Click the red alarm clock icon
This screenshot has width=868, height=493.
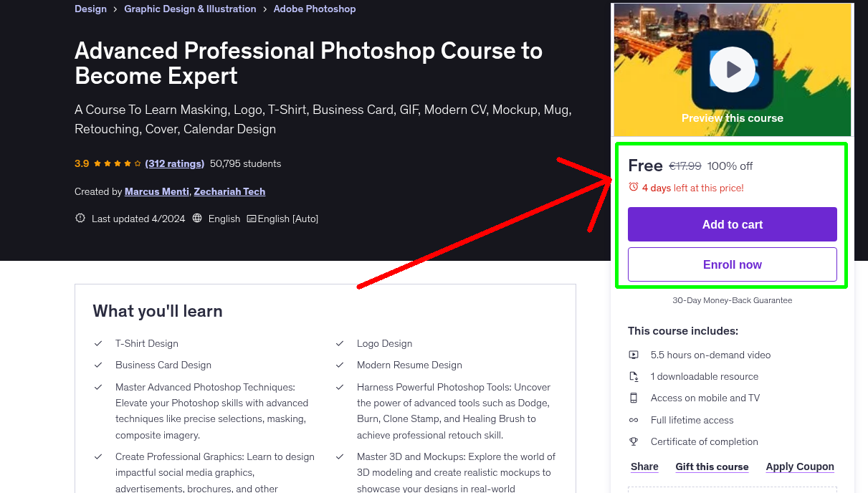633,186
